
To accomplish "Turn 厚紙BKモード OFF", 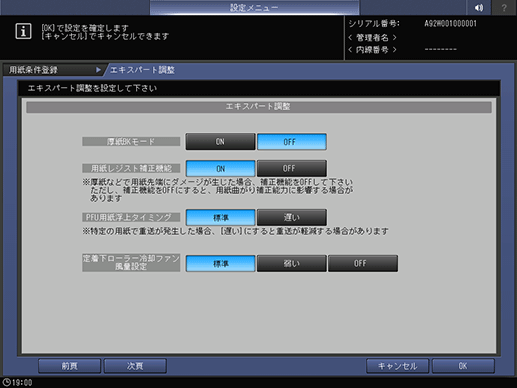I will tap(292, 142).
